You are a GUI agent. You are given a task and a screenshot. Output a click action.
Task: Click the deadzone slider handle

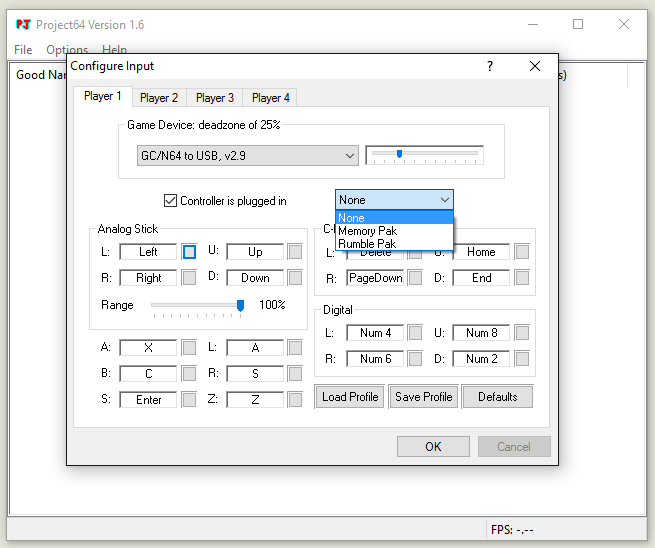(x=399, y=154)
